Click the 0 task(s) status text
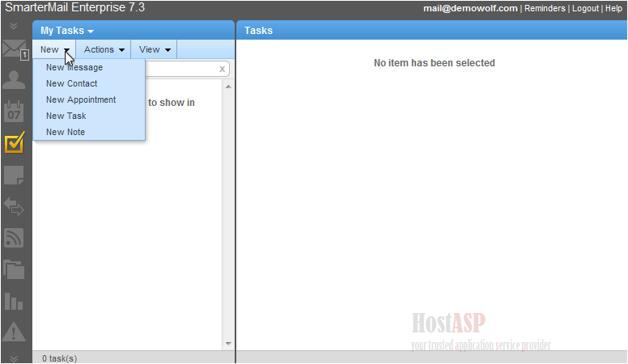Viewport: 628px width, 364px height. [x=60, y=358]
